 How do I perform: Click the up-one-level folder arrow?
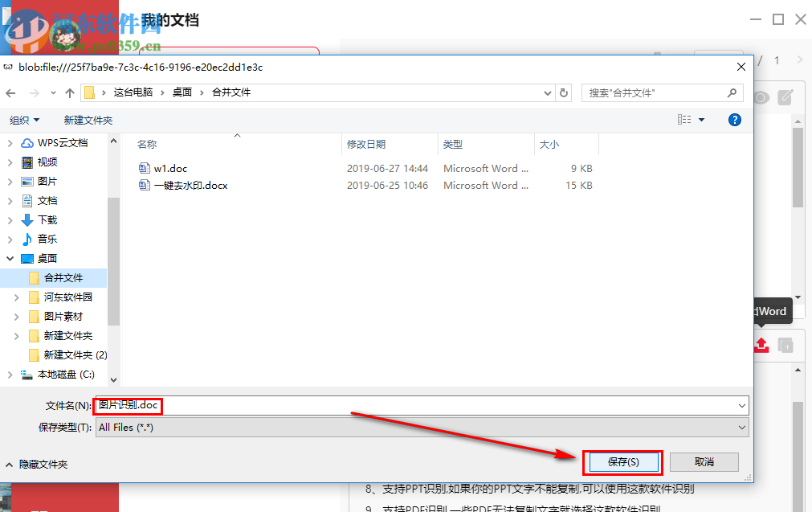point(70,92)
